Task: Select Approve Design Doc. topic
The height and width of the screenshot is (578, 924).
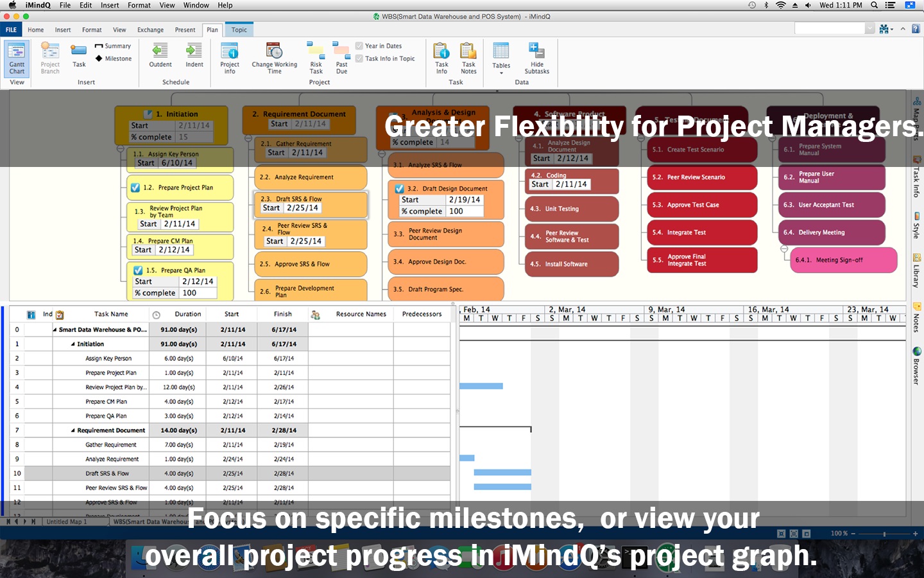Action: (x=446, y=262)
